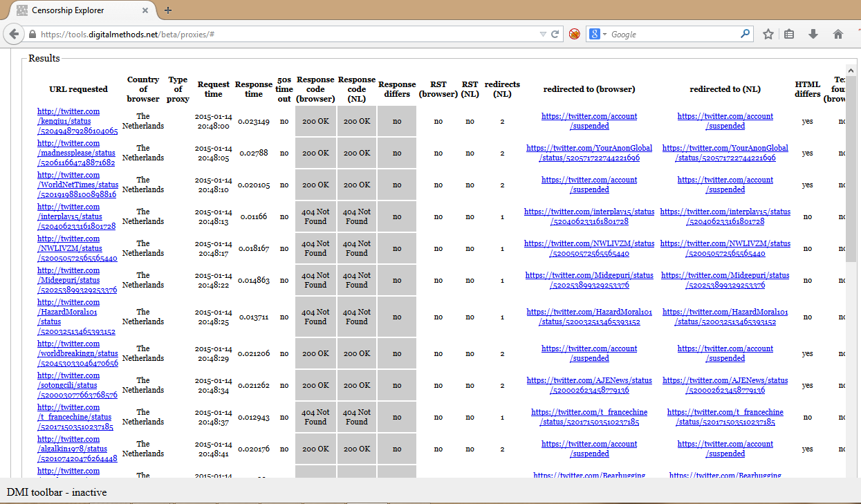Click the orange blocked-content extension icon
Image resolution: width=861 pixels, height=504 pixels.
coord(574,34)
